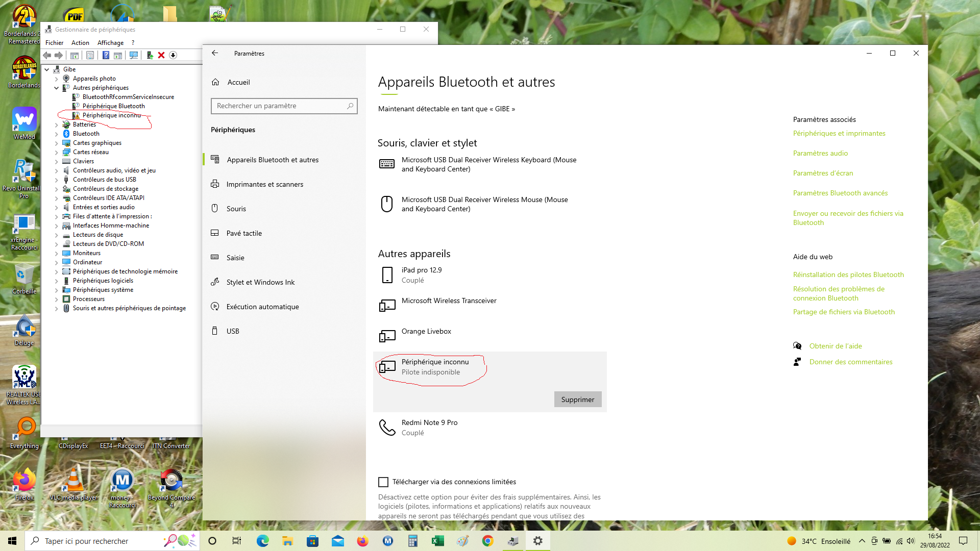Click volume icon in system tray

[911, 541]
